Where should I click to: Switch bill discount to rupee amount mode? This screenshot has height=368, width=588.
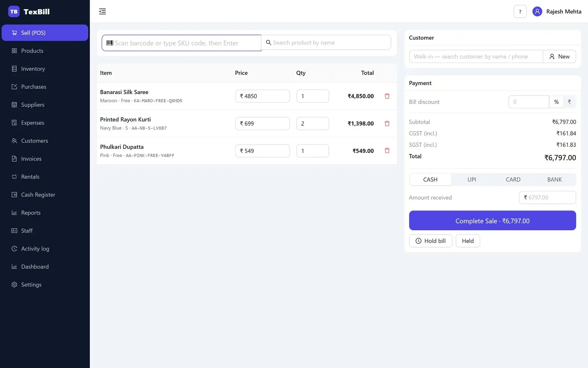569,102
